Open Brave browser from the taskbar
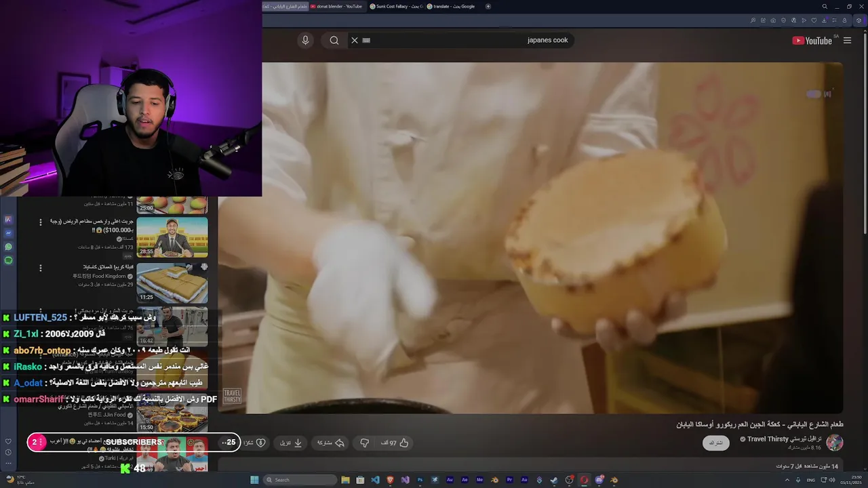 tap(390, 480)
